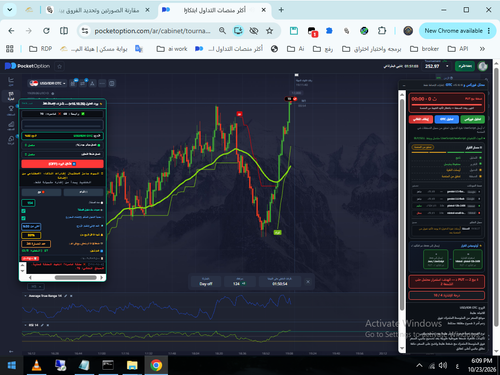Open VLC from the taskbar

[36, 365]
